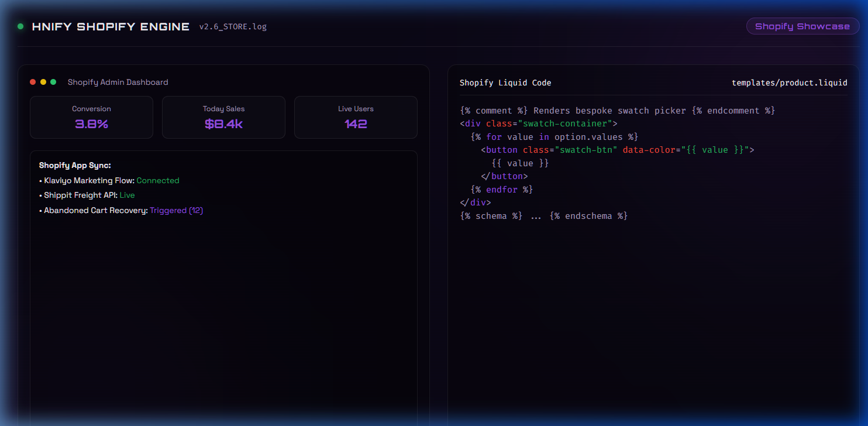
Task: Click the Shopify Showcase badge button
Action: (x=802, y=26)
